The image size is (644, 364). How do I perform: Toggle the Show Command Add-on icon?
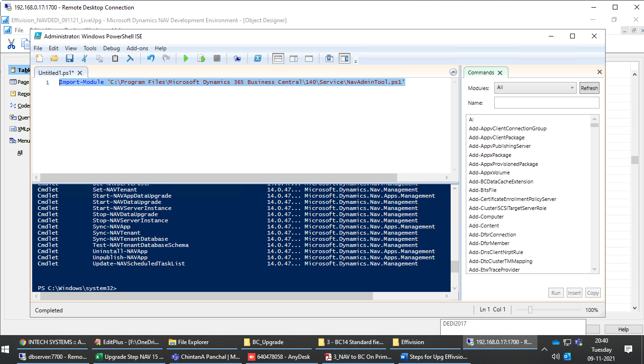click(x=345, y=58)
